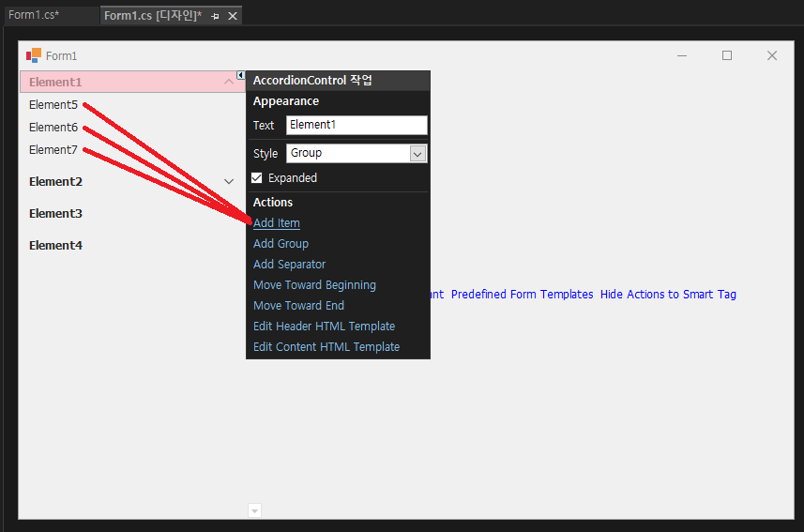Image resolution: width=804 pixels, height=532 pixels.
Task: Click the Appearance section heading
Action: click(286, 101)
